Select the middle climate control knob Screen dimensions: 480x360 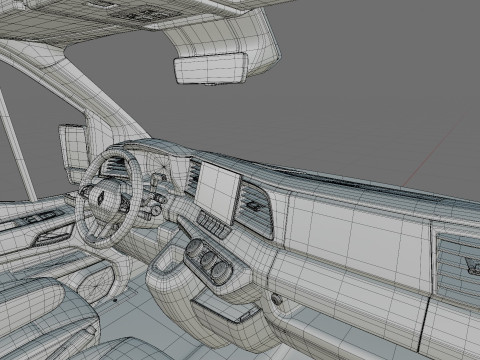(209, 259)
